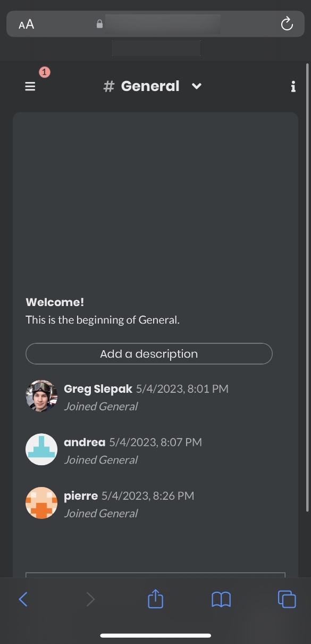This screenshot has height=644, width=311.
Task: Expand the General channel dropdown
Action: (196, 86)
